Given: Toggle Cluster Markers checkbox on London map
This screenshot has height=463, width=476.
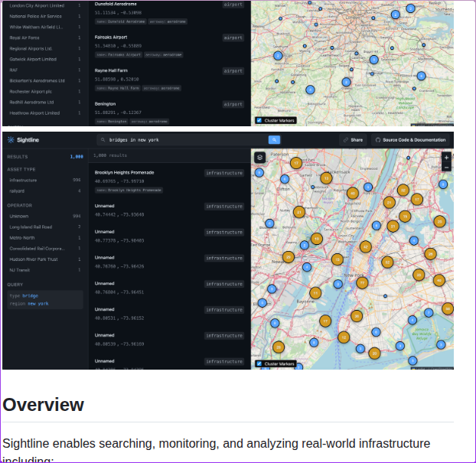Looking at the screenshot, I should 259,120.
